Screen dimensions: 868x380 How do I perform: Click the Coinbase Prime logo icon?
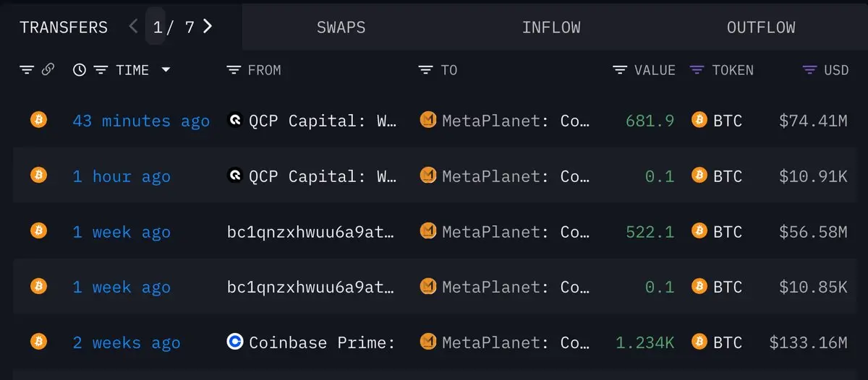pyautogui.click(x=235, y=342)
